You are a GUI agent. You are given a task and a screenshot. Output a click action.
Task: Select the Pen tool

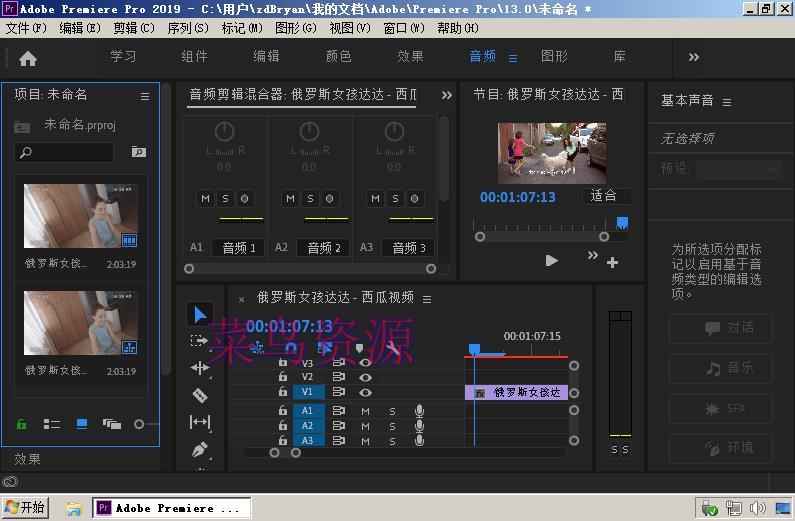[200, 450]
